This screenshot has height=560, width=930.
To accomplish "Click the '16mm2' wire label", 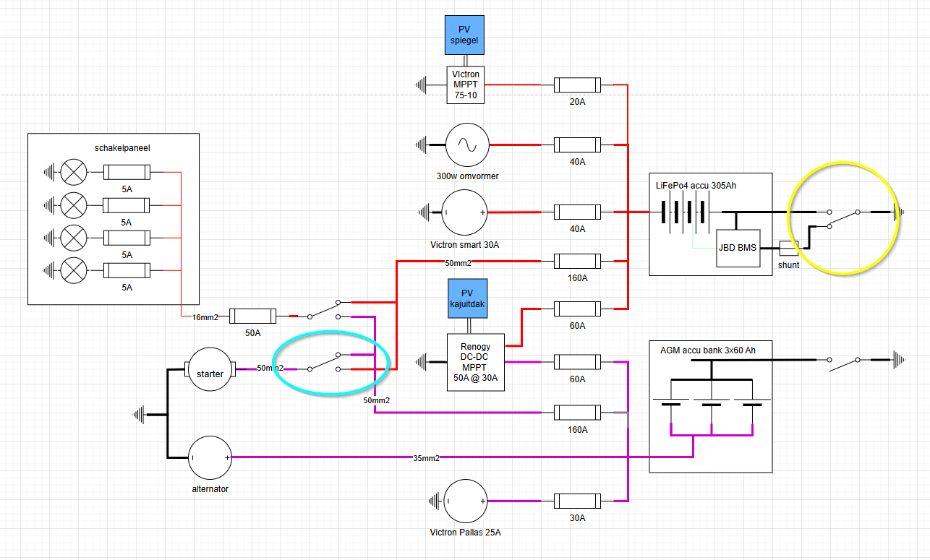I will click(205, 316).
